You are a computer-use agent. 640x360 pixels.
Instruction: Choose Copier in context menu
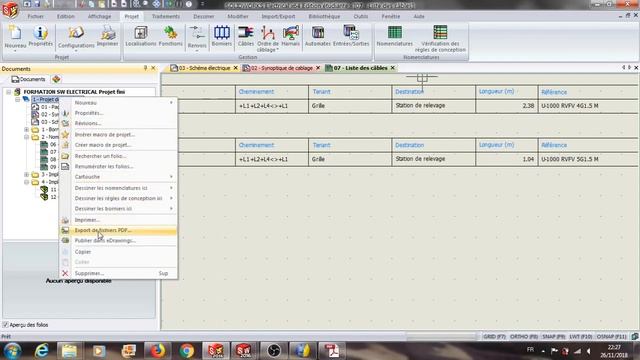click(118, 252)
